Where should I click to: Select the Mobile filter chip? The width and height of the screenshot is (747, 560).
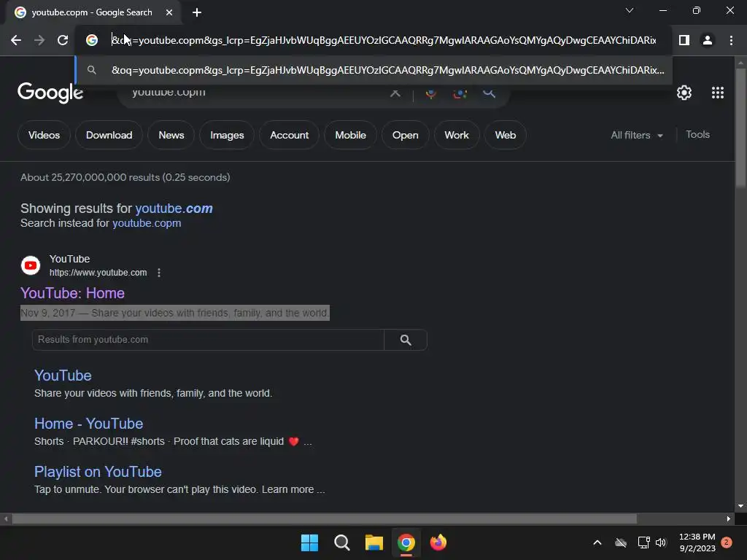(x=350, y=135)
